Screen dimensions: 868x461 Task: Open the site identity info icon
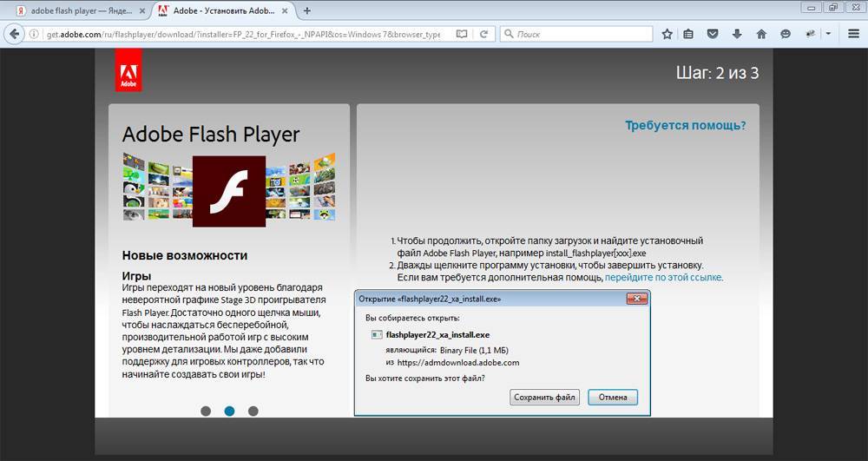35,35
